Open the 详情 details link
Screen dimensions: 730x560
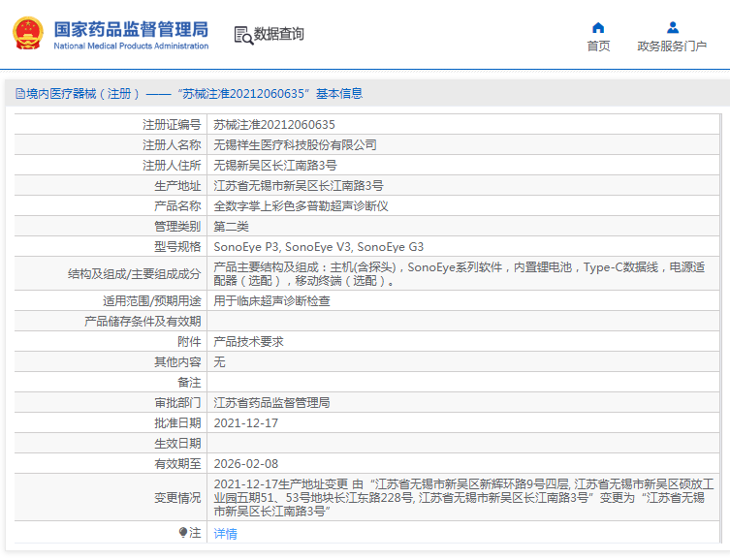[225, 534]
